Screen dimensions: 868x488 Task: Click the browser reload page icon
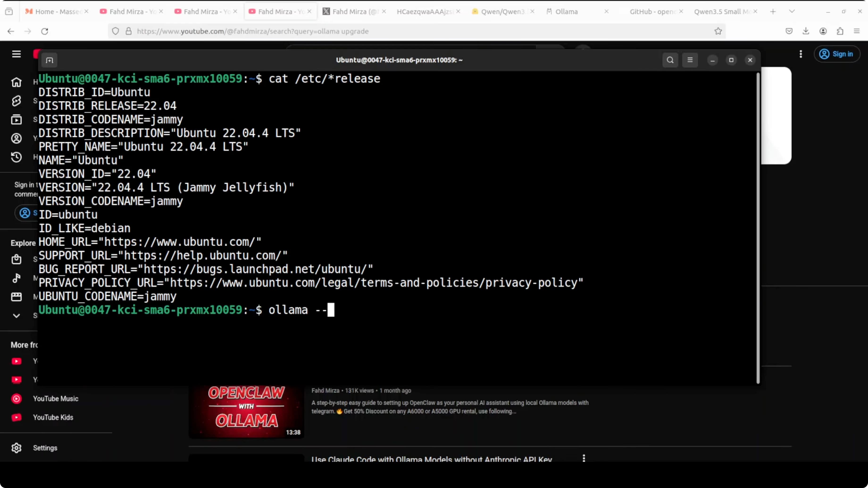click(45, 31)
